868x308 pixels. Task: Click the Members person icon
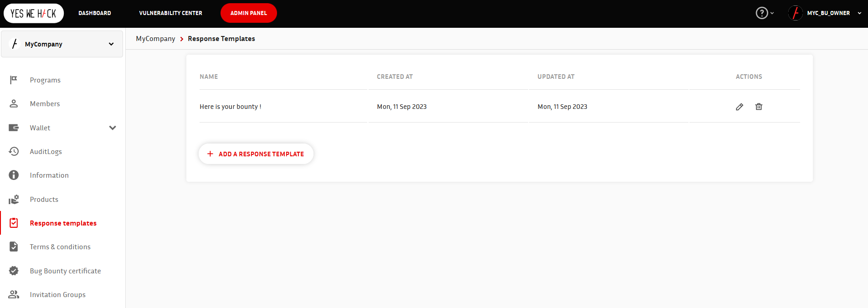(x=14, y=104)
